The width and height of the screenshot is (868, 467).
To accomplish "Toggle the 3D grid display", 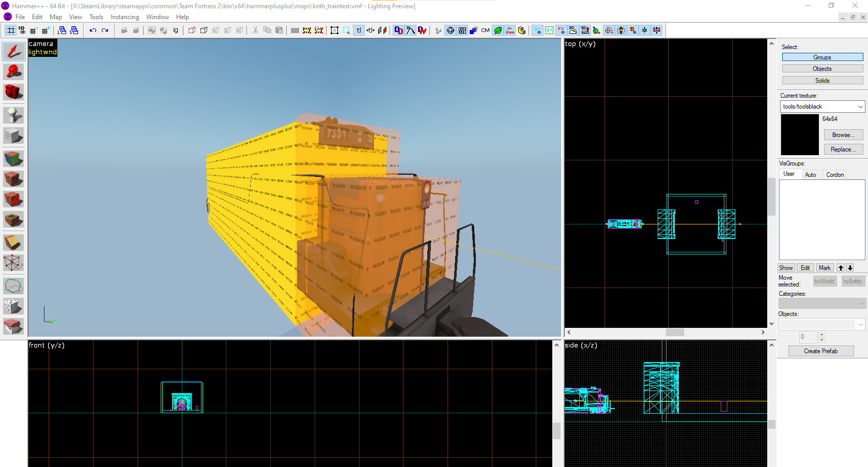I will [22, 31].
